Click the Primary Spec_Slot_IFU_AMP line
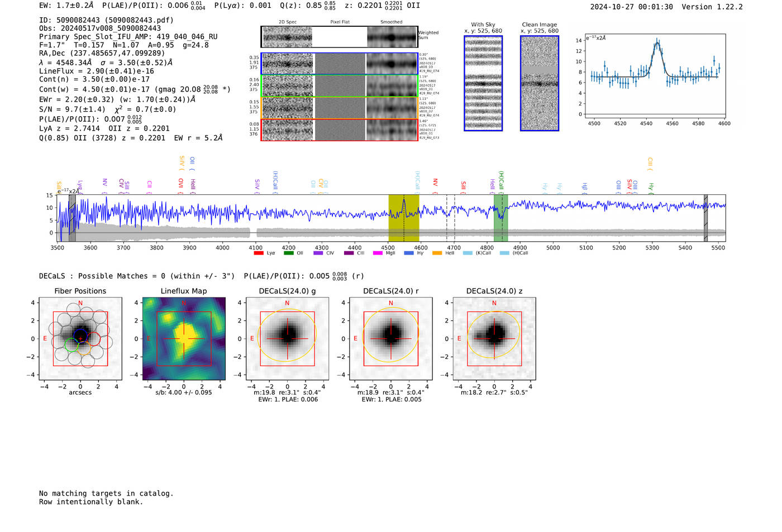 tap(128, 37)
